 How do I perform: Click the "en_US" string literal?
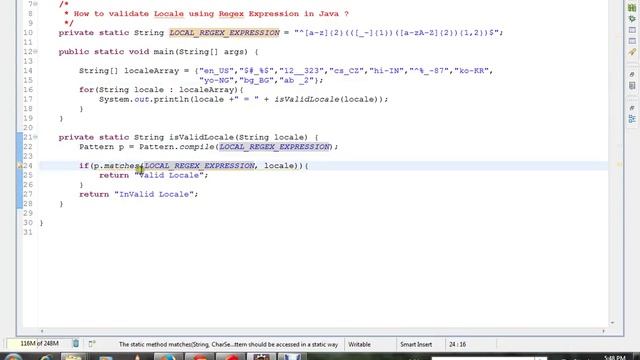coord(217,71)
